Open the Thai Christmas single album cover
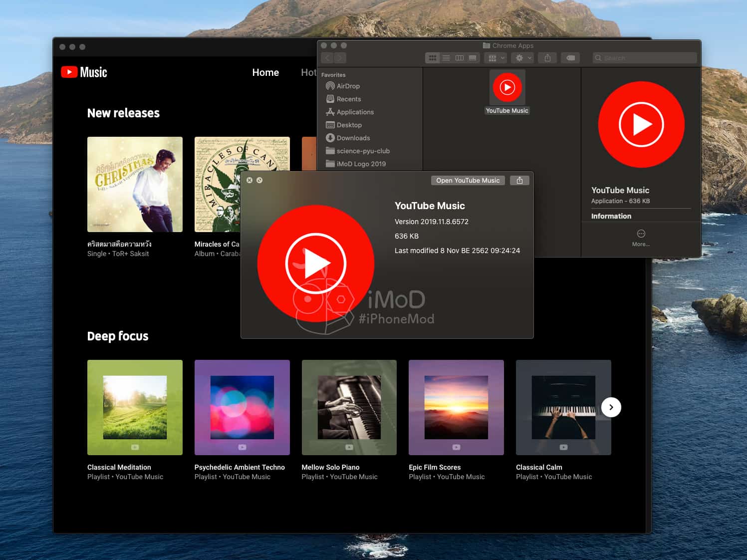The height and width of the screenshot is (560, 747). click(x=135, y=184)
